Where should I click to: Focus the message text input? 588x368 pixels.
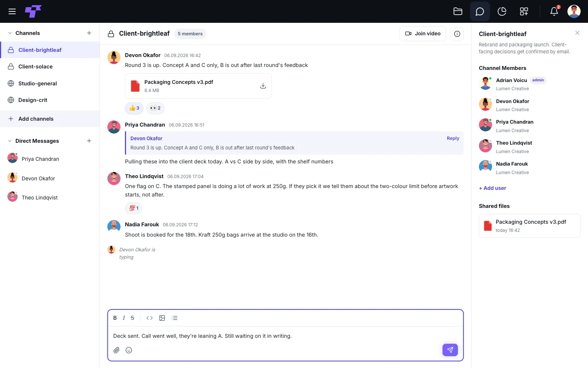tap(286, 336)
